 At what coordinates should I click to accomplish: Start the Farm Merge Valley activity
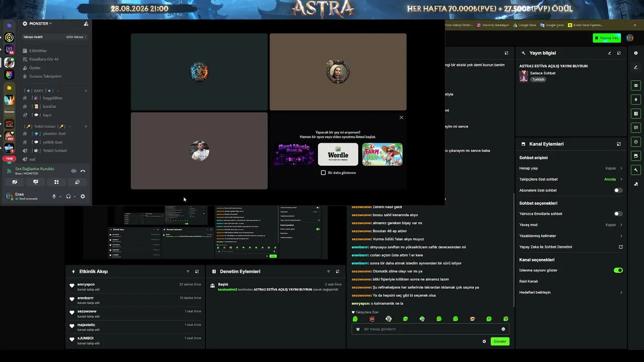click(382, 154)
